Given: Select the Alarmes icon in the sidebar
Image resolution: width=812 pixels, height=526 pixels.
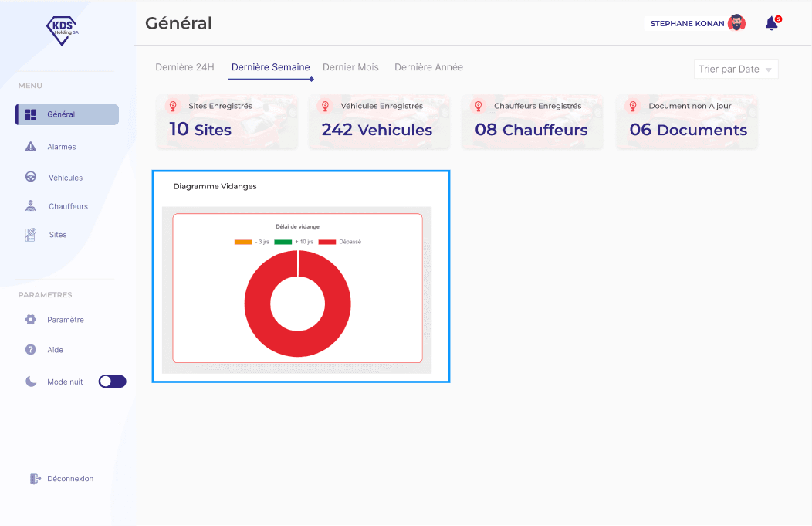Looking at the screenshot, I should 30,147.
